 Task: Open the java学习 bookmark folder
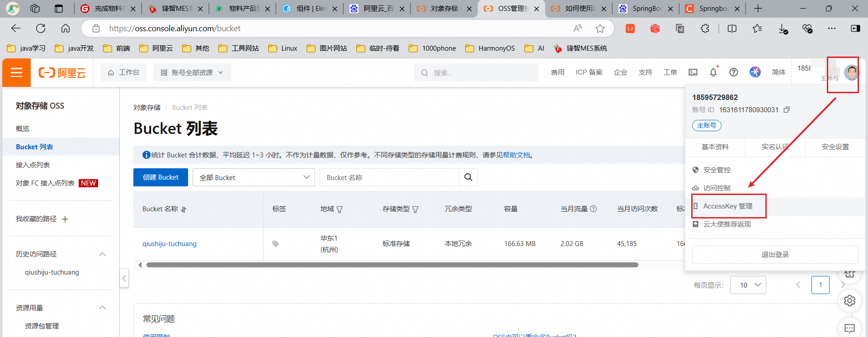click(26, 48)
